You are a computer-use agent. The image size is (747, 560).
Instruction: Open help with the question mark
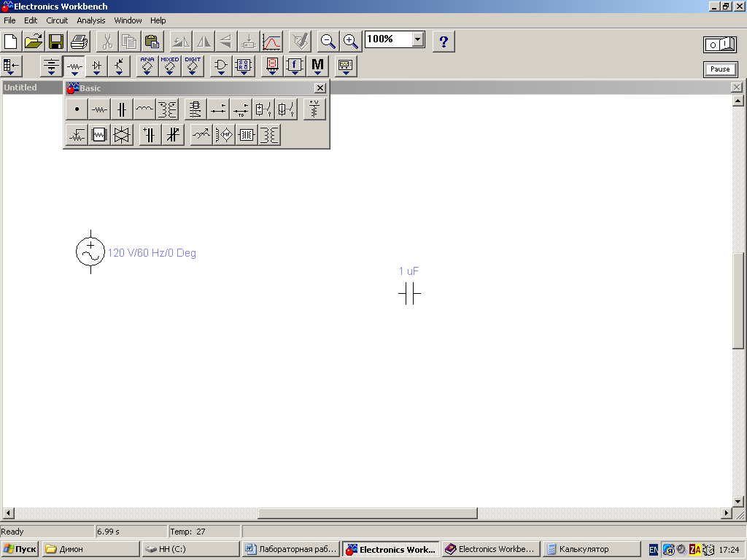(x=444, y=42)
